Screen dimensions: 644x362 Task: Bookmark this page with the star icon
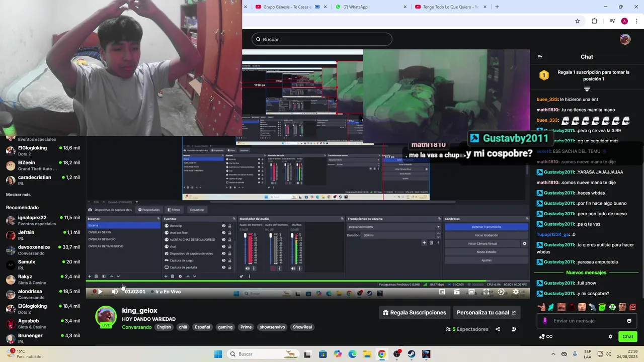578,21
